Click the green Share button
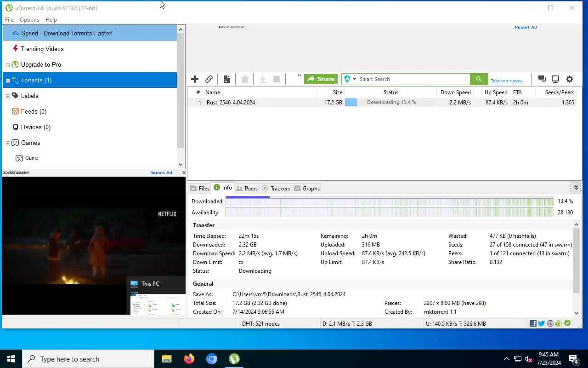Screen dimensions: 588x368 pos(321,79)
